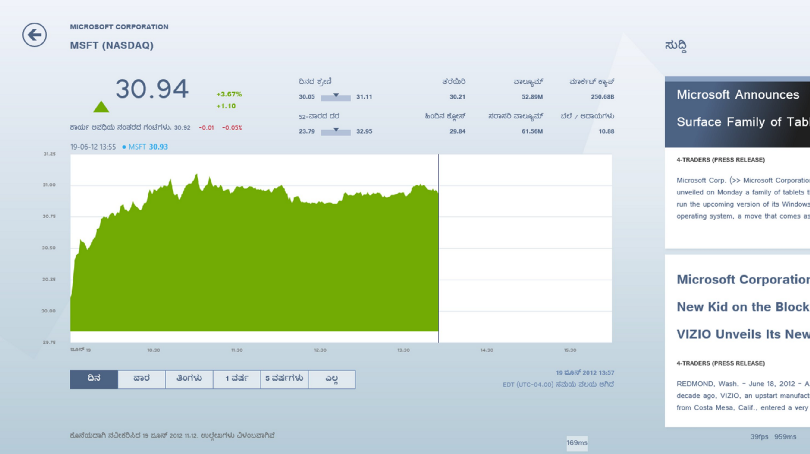
Task: Click the +1.10 price change value
Action: tap(226, 106)
